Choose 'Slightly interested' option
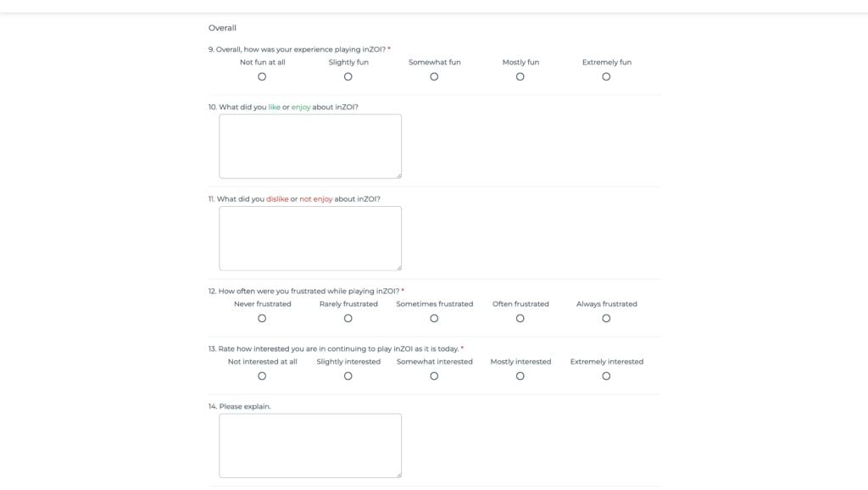The height and width of the screenshot is (490, 868). (x=348, y=376)
